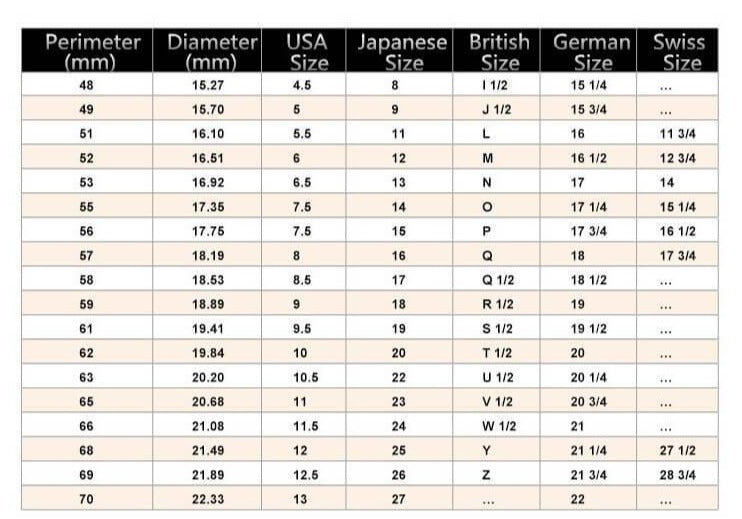Viewport: 742px width, 519px height.
Task: Click the diameter value 19.84
Action: (208, 353)
